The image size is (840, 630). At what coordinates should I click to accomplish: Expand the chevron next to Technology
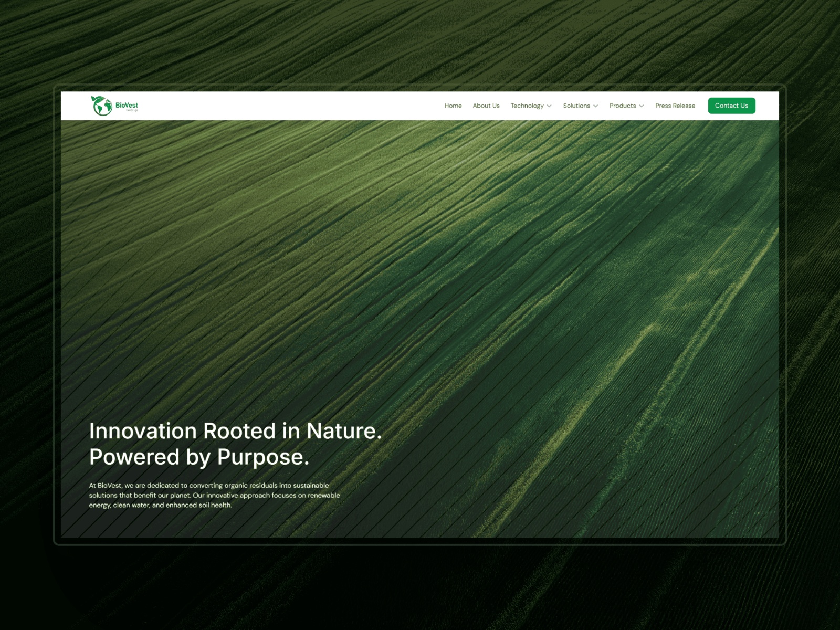coord(549,106)
